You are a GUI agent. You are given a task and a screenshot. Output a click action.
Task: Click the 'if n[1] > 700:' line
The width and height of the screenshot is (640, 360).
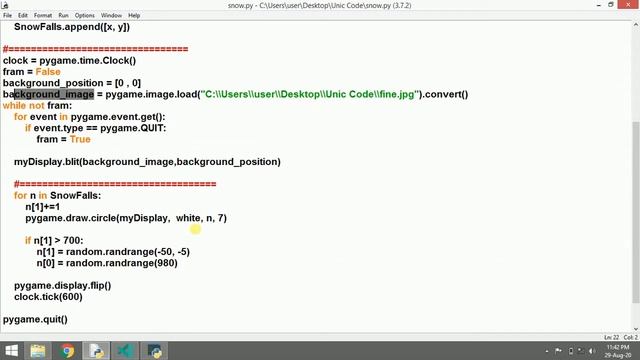coord(54,240)
